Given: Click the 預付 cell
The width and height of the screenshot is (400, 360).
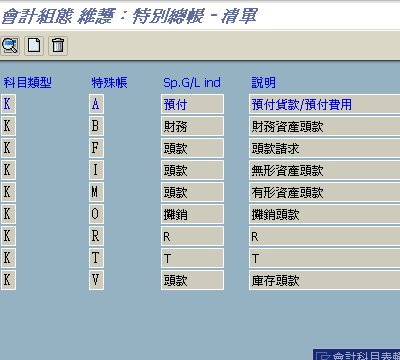Looking at the screenshot, I should [192, 104].
